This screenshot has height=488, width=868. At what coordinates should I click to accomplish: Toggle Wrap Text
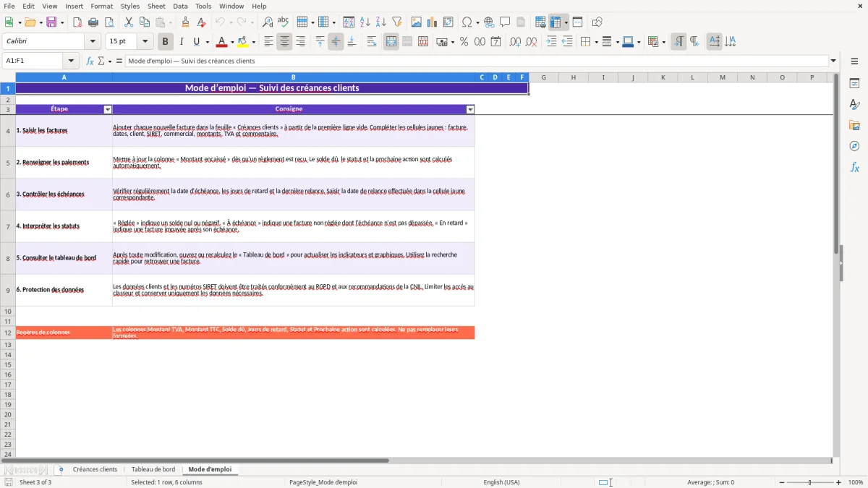click(x=372, y=42)
